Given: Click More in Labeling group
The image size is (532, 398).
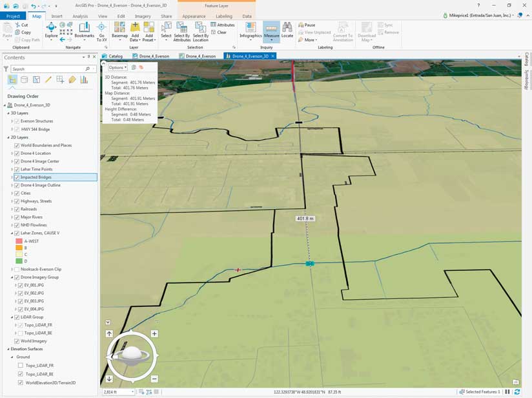Looking at the screenshot, I should [307, 39].
